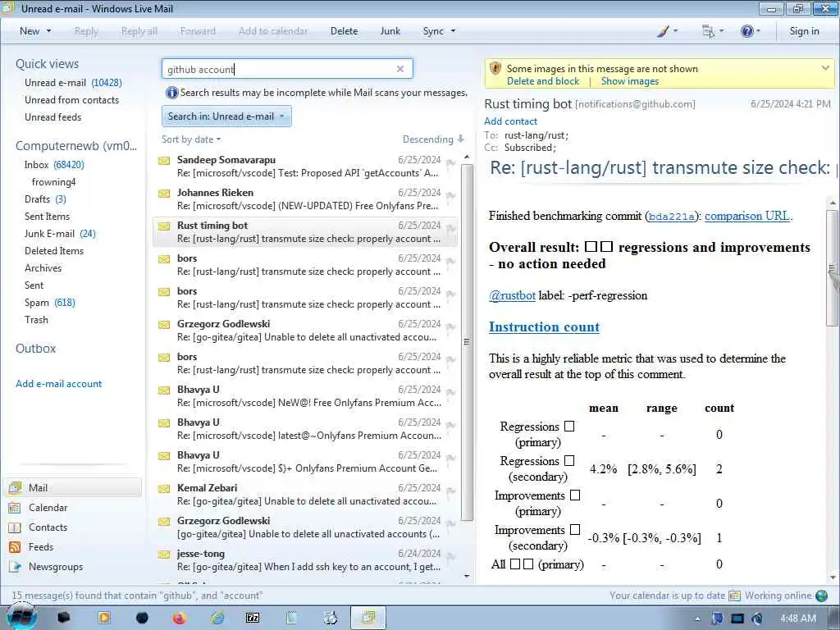Click Sign in on the toolbar
This screenshot has width=840, height=630.
(x=804, y=31)
